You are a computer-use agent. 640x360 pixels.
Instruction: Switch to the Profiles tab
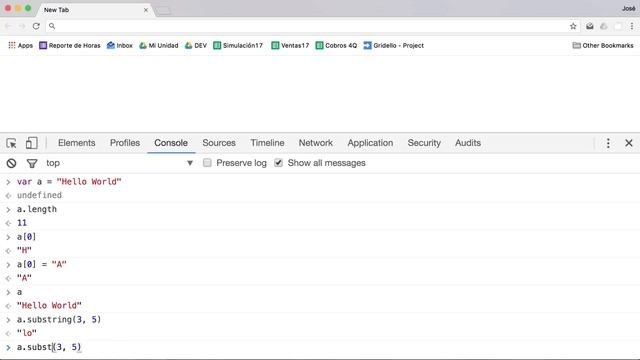[x=125, y=143]
